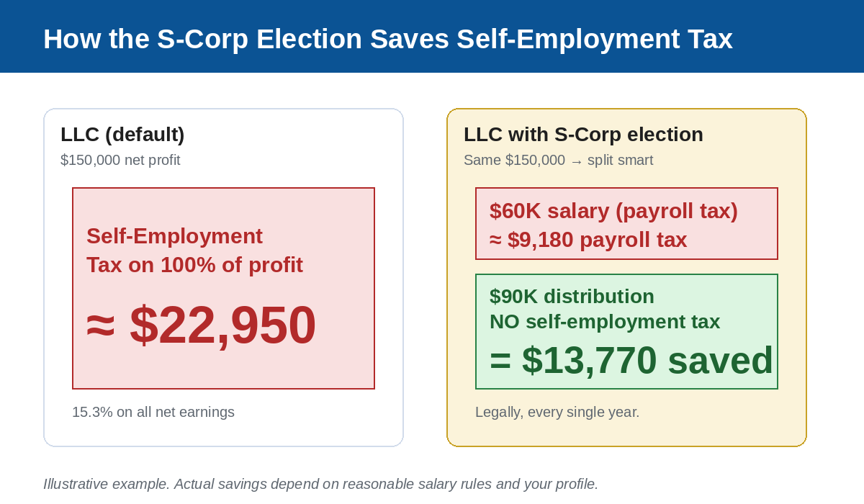Click the arrow before "split smart"
The height and width of the screenshot is (504, 864).
(576, 161)
